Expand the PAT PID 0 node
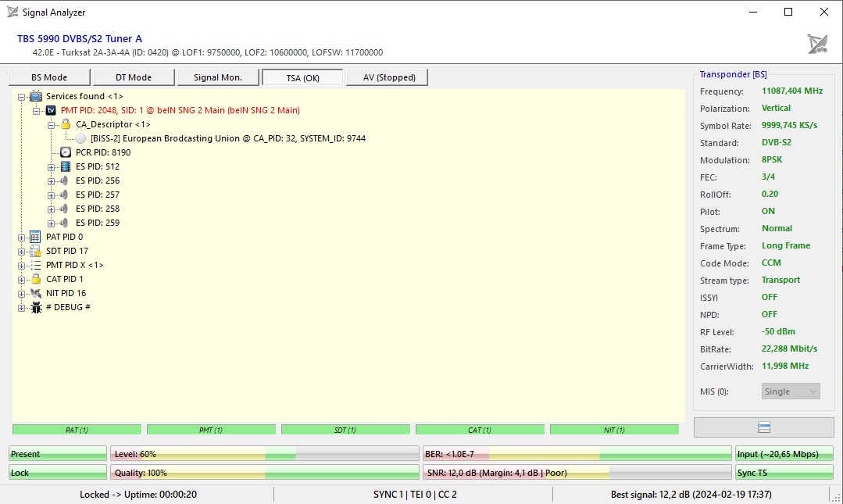The height and width of the screenshot is (504, 843). (x=22, y=238)
